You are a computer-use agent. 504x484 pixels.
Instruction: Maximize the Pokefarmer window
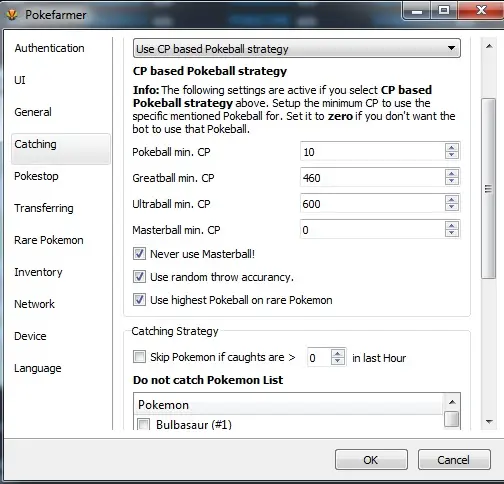tap(444, 11)
